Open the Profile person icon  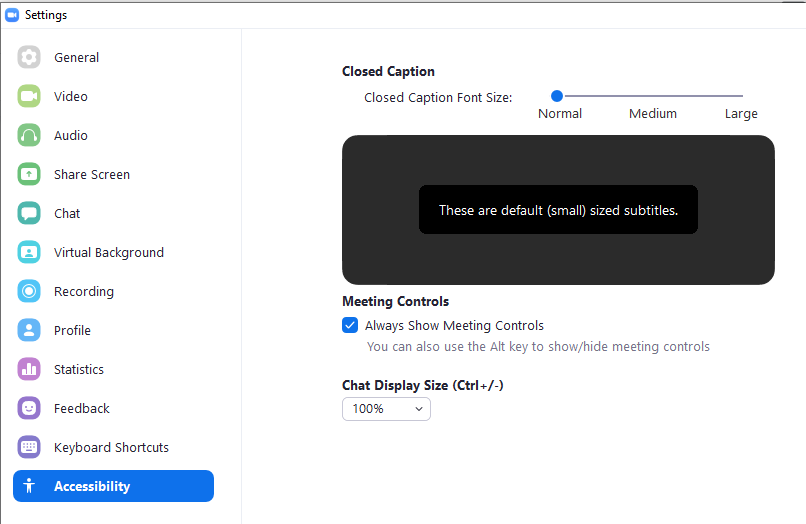[x=29, y=330]
